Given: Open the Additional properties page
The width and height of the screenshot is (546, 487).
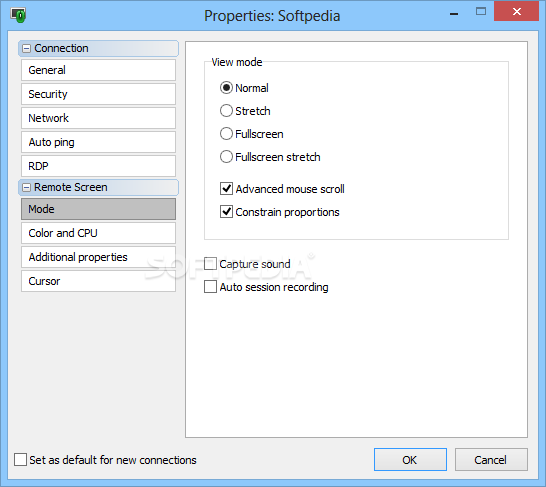Looking at the screenshot, I should 98,257.
